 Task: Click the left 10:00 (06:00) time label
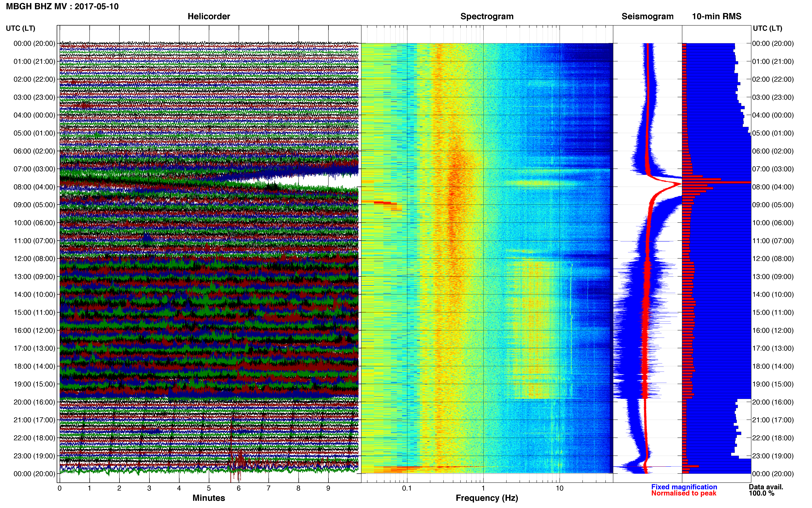coord(34,223)
